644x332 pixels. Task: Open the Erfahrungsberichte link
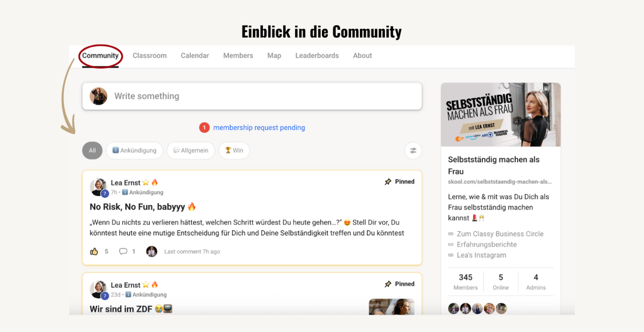coord(487,245)
